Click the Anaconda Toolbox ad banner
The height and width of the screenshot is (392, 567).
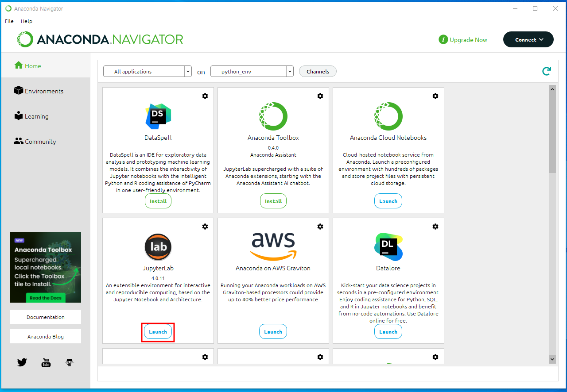[46, 267]
